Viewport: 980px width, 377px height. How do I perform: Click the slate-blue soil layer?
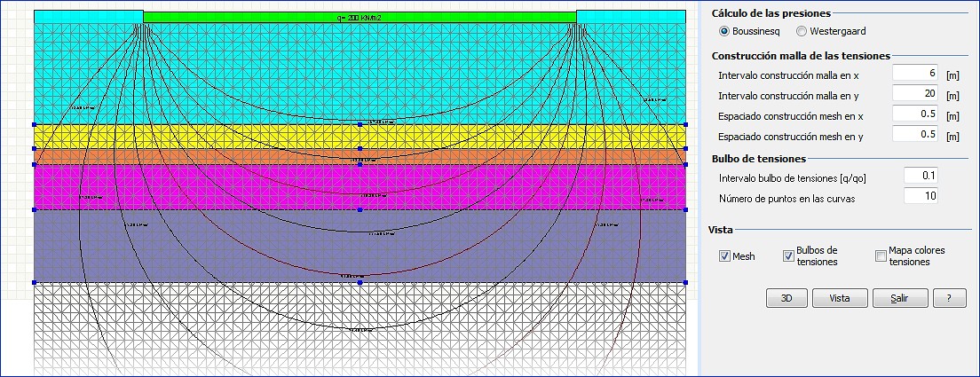360,246
